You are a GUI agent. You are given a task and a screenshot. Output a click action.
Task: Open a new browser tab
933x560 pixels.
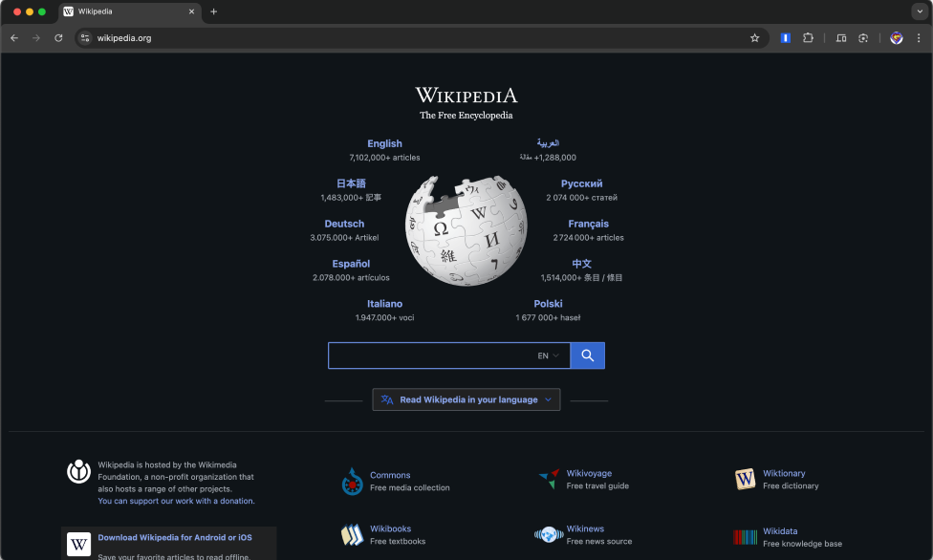coord(212,11)
